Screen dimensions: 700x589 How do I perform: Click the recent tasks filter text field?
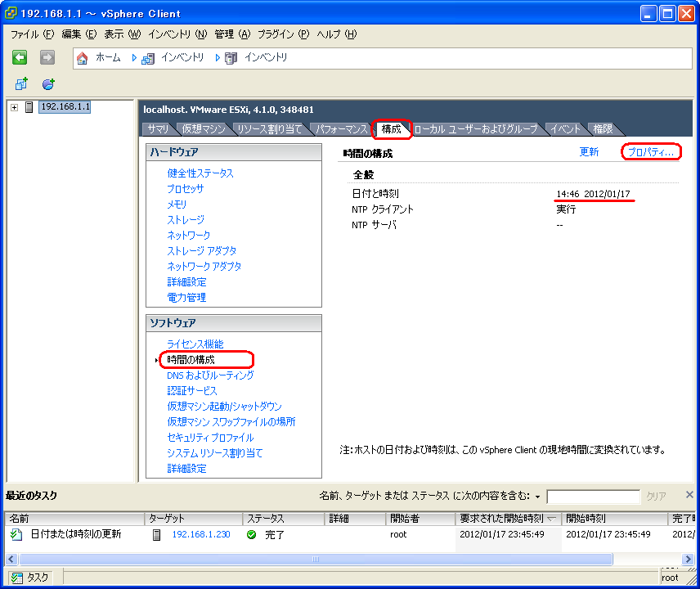pos(593,497)
